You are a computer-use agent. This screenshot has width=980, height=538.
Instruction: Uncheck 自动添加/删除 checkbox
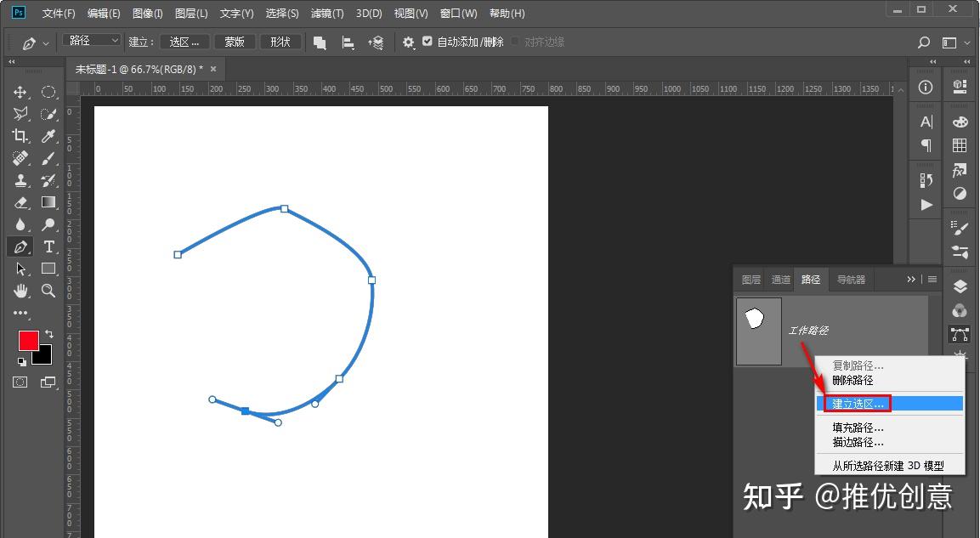pos(428,42)
